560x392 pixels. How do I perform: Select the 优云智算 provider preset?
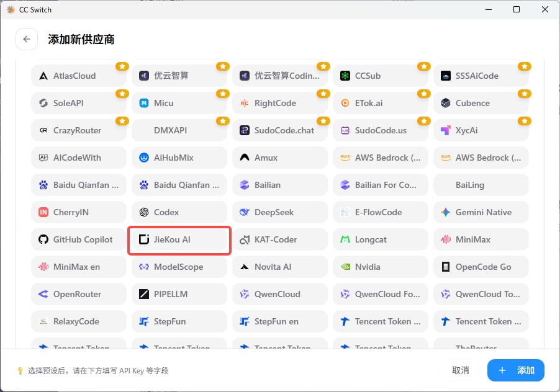[x=179, y=76]
